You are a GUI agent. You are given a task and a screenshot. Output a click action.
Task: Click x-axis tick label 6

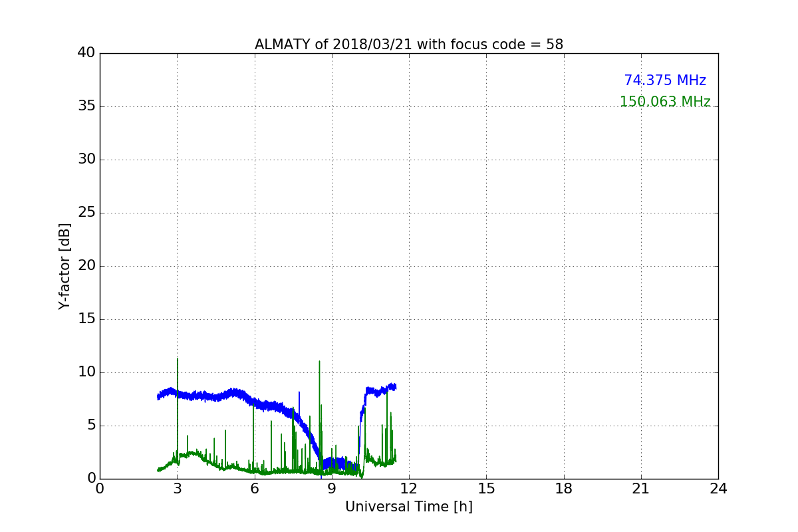tap(254, 488)
